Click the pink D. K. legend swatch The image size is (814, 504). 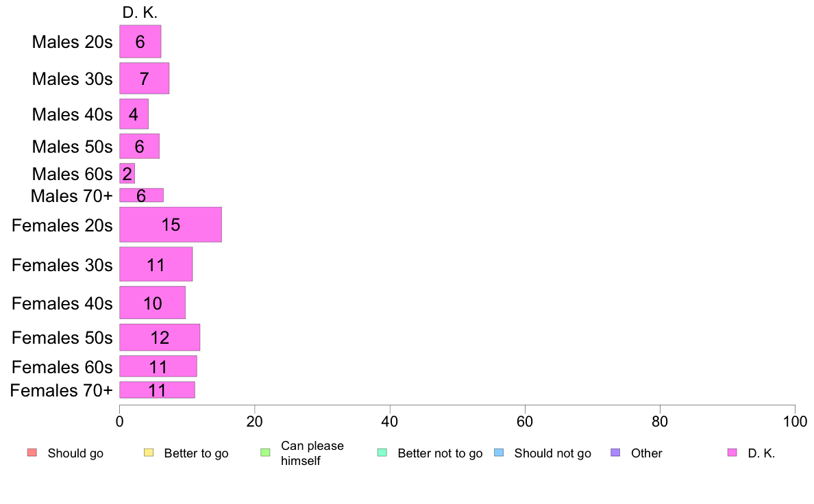coord(732,453)
